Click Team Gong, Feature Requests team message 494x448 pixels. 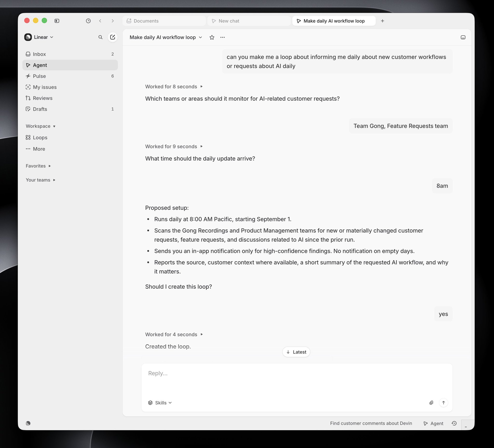(401, 126)
